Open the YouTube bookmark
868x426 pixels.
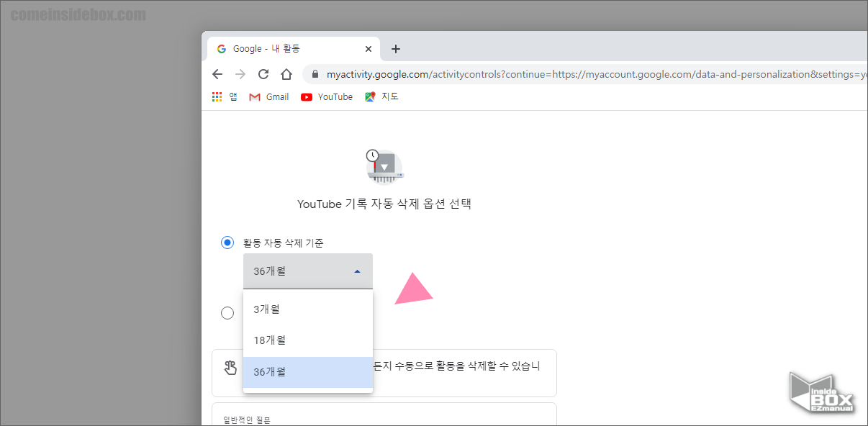[327, 96]
